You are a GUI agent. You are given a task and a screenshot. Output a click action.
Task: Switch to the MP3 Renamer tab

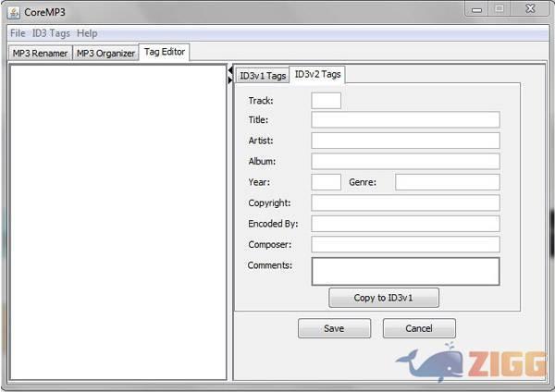point(40,53)
